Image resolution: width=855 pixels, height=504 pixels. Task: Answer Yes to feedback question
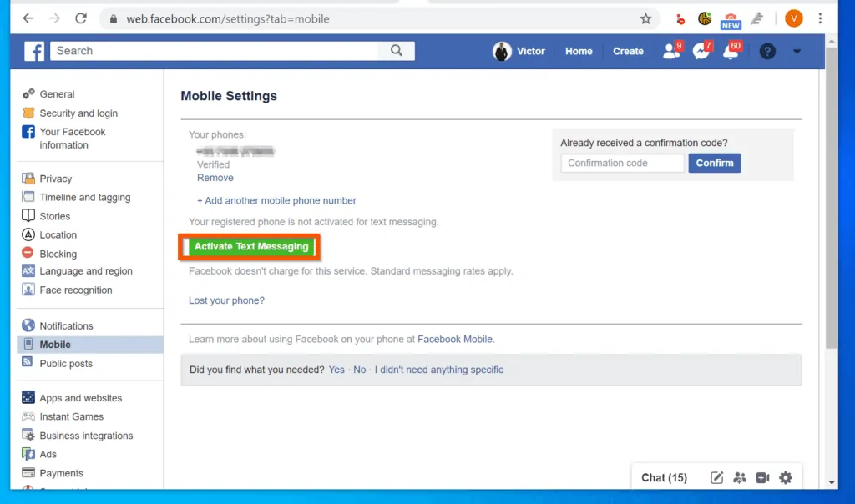point(336,370)
